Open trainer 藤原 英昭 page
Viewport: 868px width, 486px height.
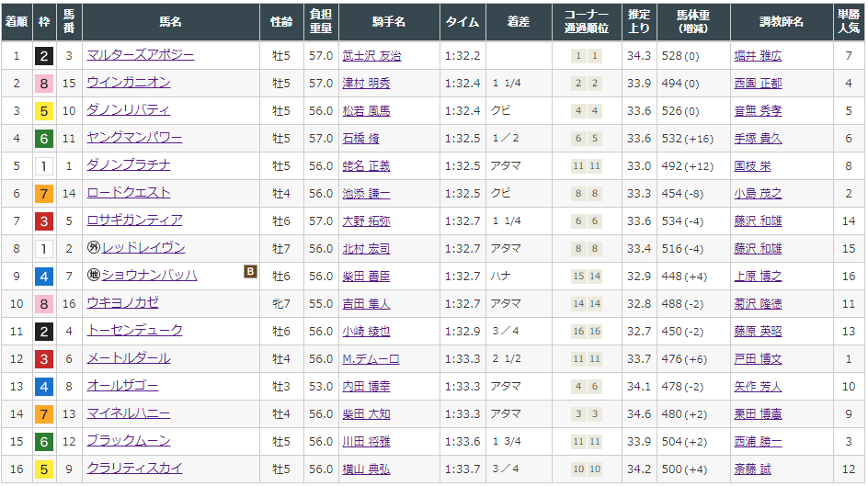(758, 332)
